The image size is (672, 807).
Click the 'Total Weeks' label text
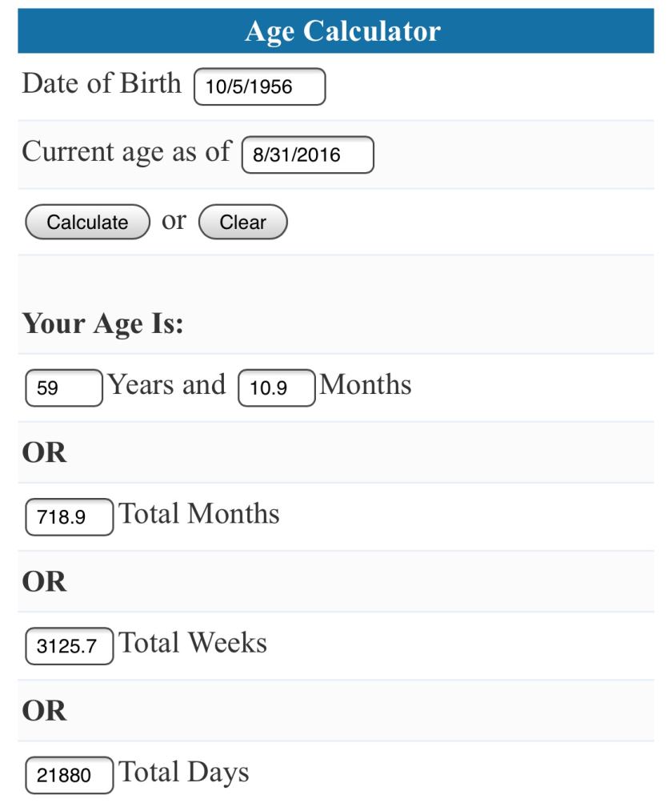(x=193, y=643)
